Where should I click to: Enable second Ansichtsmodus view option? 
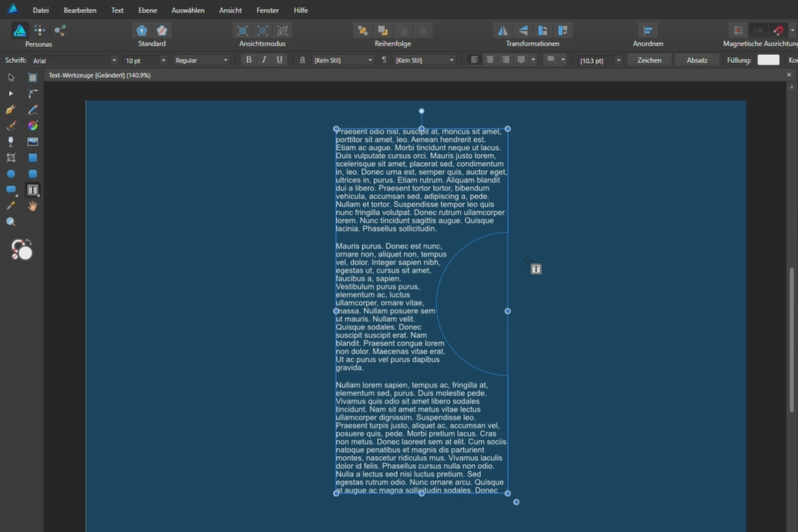263,31
